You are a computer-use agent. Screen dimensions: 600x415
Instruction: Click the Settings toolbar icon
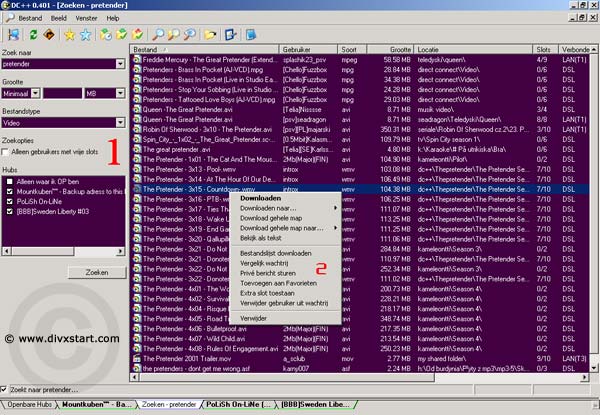tap(232, 35)
